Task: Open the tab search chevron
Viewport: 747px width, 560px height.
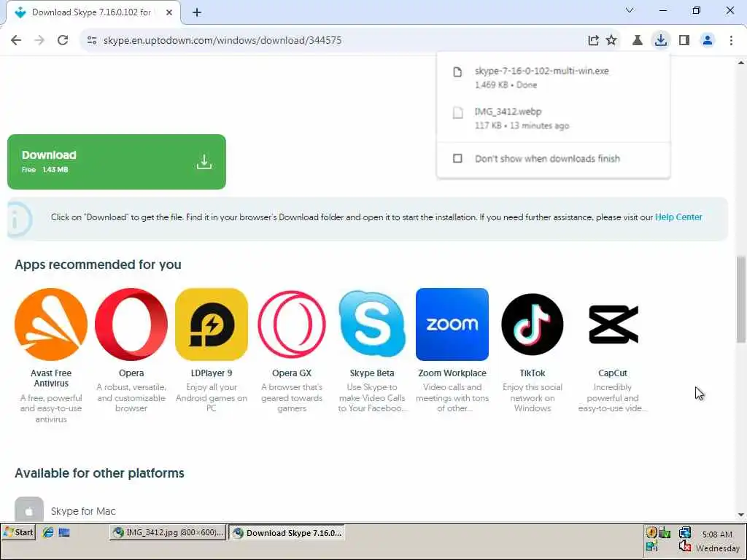Action: pos(630,10)
